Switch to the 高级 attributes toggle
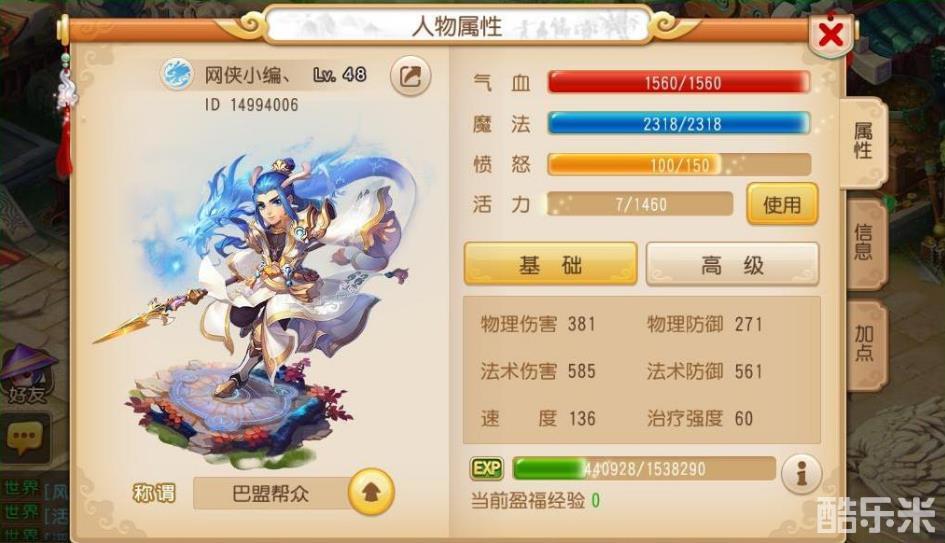The width and height of the screenshot is (945, 543). [732, 264]
